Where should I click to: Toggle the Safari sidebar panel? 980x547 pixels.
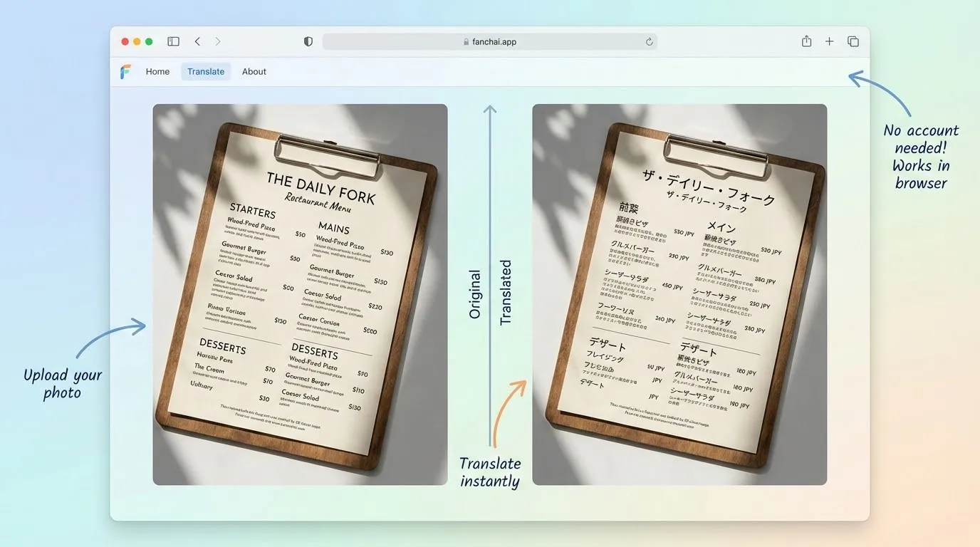(173, 41)
